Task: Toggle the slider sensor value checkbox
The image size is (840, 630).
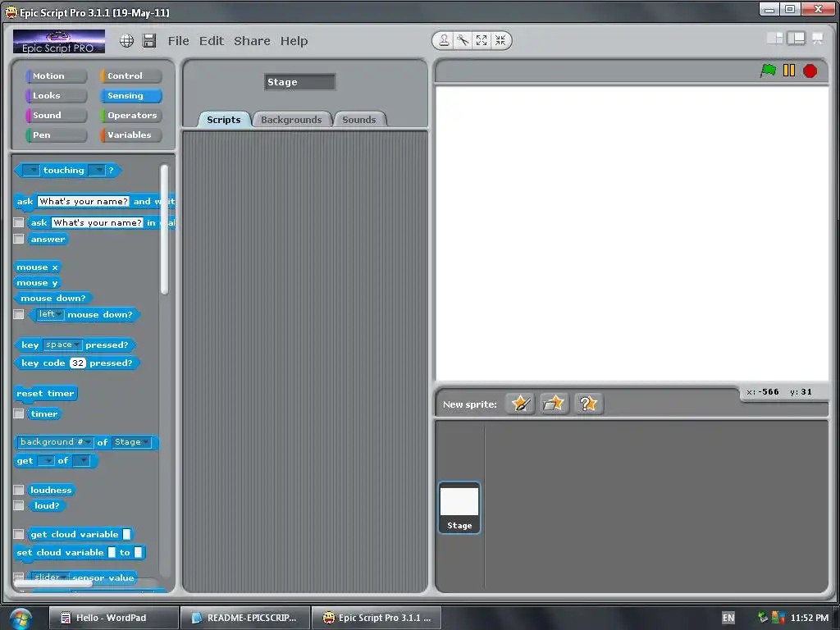Action: [x=19, y=577]
